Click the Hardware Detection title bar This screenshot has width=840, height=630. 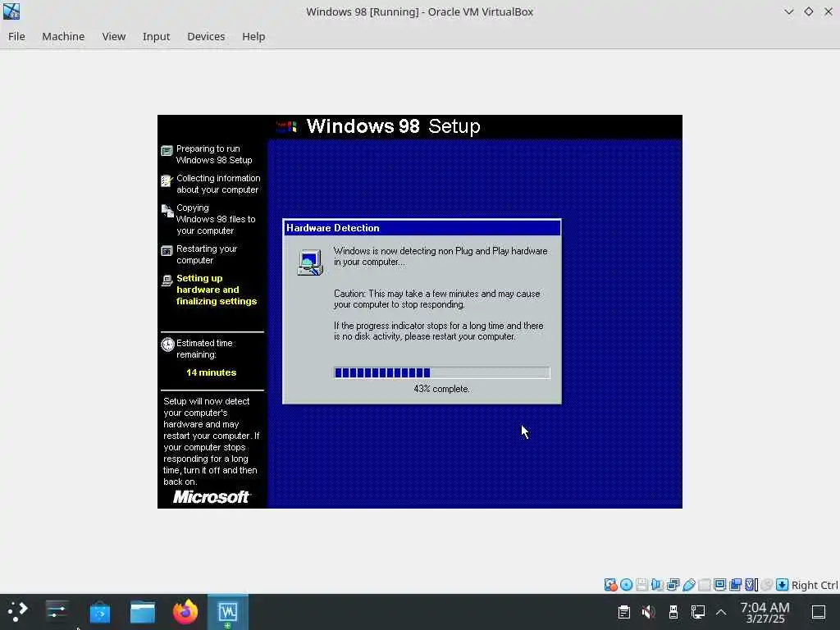(422, 228)
